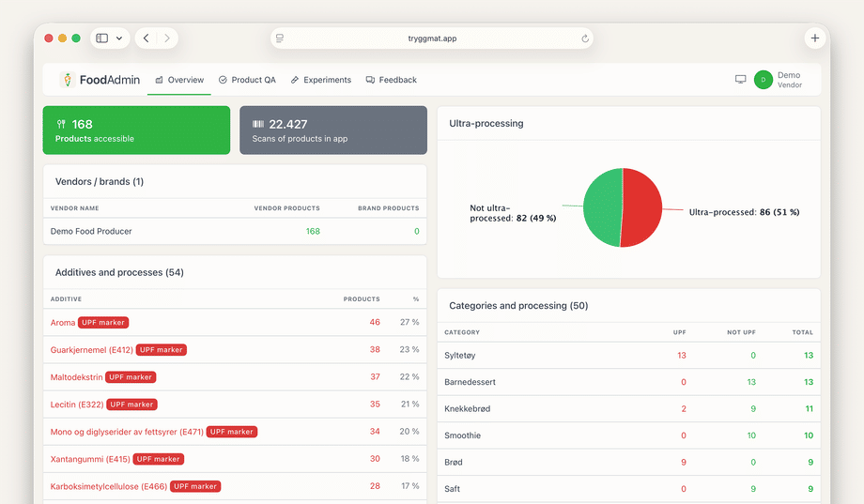The width and height of the screenshot is (864, 504).
Task: Open Karboksimetylcellulose (E466) additive link
Action: (x=109, y=486)
